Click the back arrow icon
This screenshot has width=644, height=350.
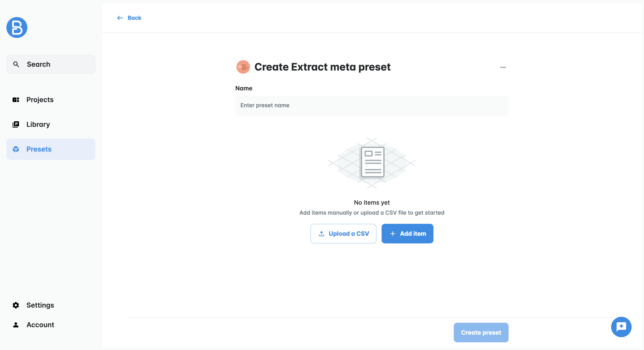[120, 18]
